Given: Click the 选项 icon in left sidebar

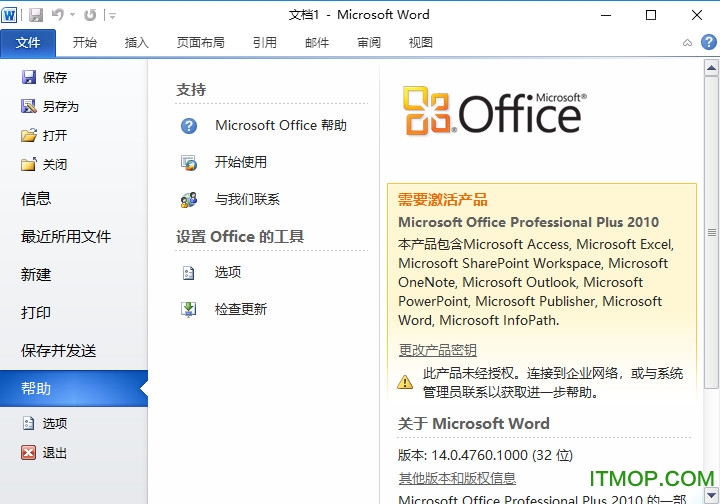Looking at the screenshot, I should (x=28, y=423).
